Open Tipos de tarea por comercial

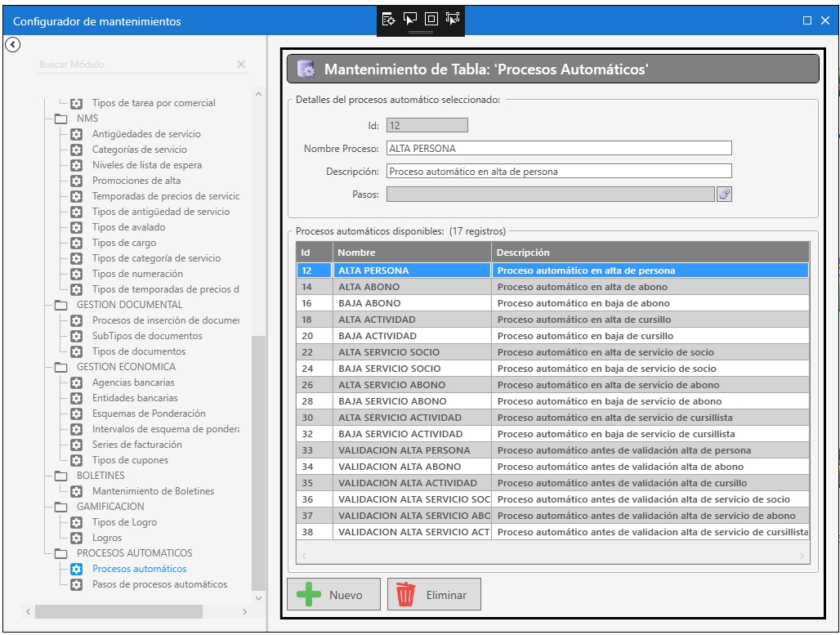click(x=154, y=103)
